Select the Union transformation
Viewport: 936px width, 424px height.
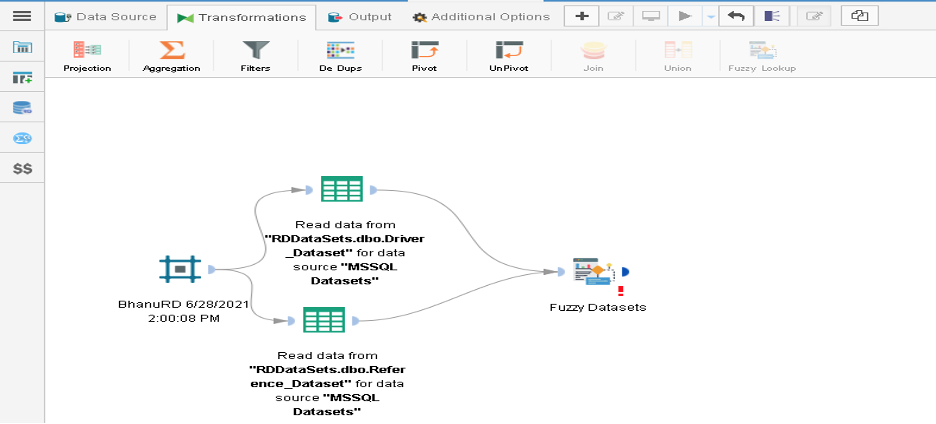click(678, 57)
